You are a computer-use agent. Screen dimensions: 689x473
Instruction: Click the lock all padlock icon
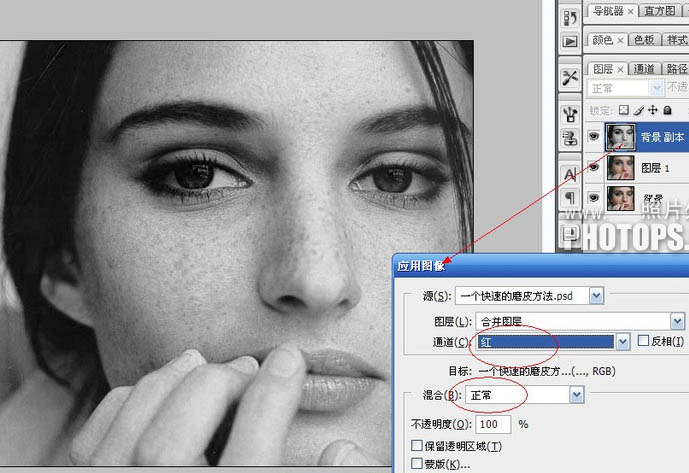click(667, 110)
